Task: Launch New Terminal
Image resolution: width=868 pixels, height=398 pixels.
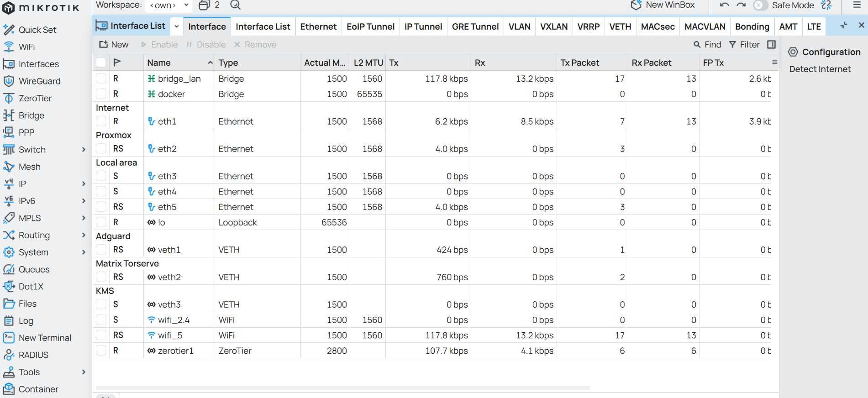Action: pos(37,338)
